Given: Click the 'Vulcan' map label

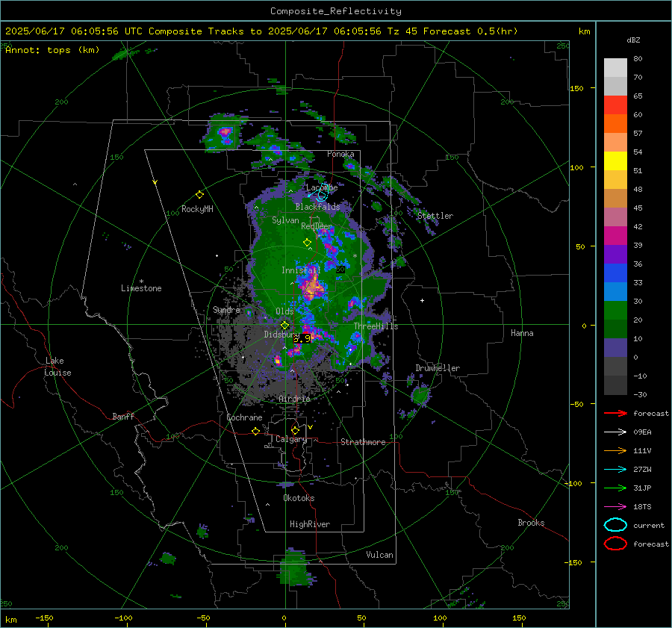Looking at the screenshot, I should click(x=380, y=555).
